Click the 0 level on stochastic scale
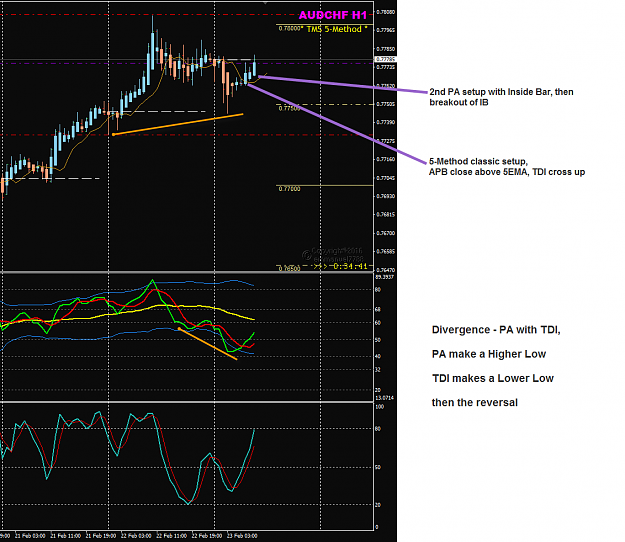 click(x=377, y=527)
